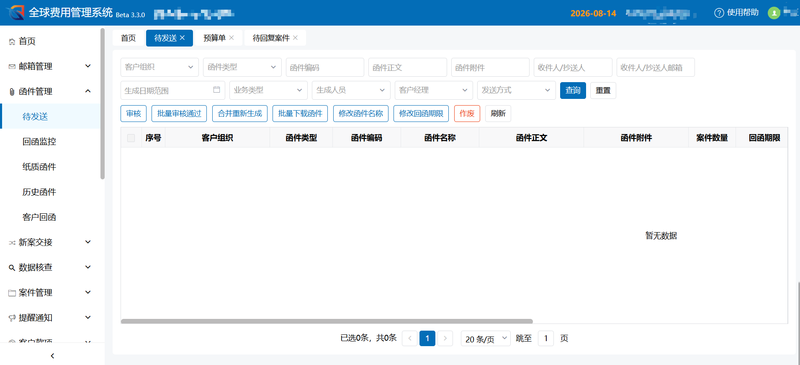This screenshot has width=800, height=365.
Task: Tick the select-all checkbox in table header
Action: pos(131,138)
